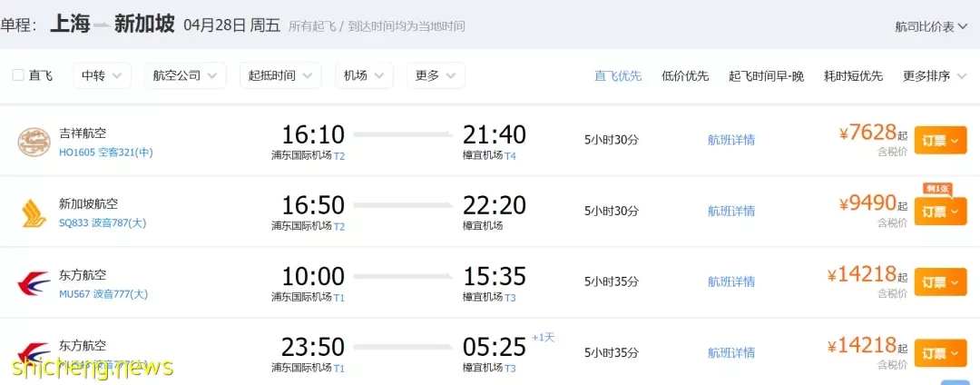Click the Juneyao Airlines logo icon
Image resolution: width=980 pixels, height=385 pixels.
(34, 141)
